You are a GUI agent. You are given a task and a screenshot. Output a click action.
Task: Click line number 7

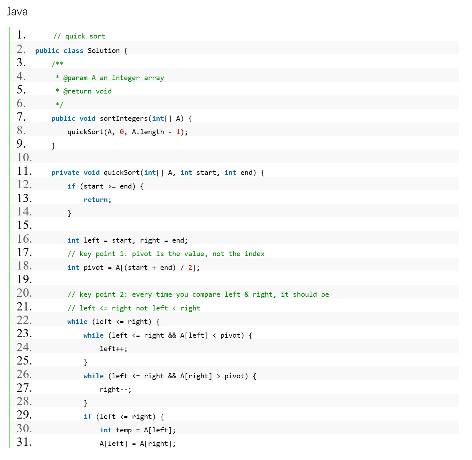pyautogui.click(x=21, y=117)
